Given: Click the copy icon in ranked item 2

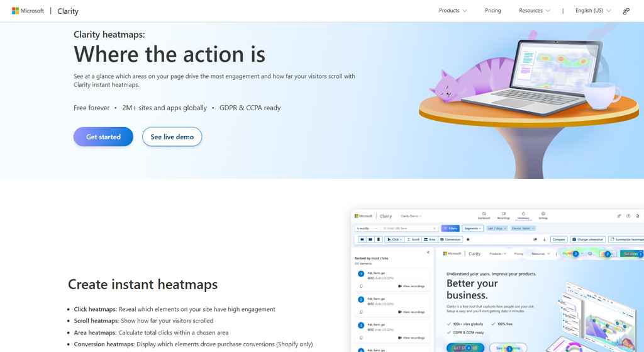Looking at the screenshot, I should coord(362,312).
